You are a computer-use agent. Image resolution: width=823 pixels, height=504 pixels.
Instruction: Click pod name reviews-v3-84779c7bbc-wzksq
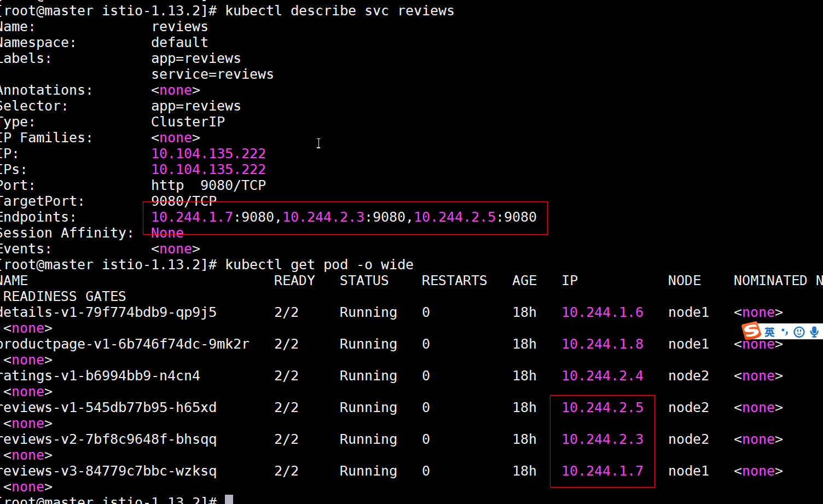108,471
